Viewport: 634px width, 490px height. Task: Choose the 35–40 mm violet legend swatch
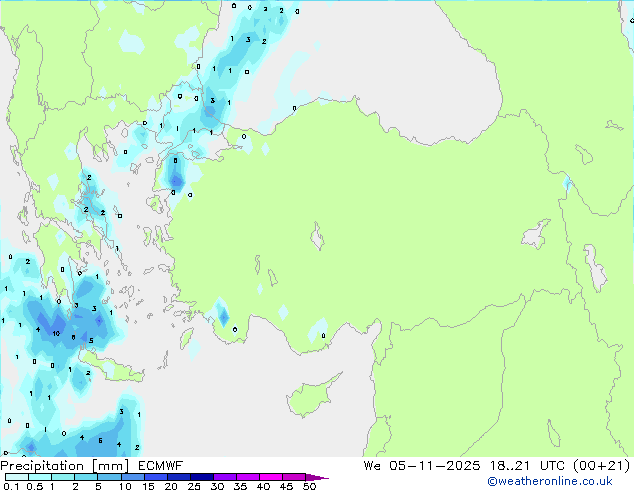[248, 477]
